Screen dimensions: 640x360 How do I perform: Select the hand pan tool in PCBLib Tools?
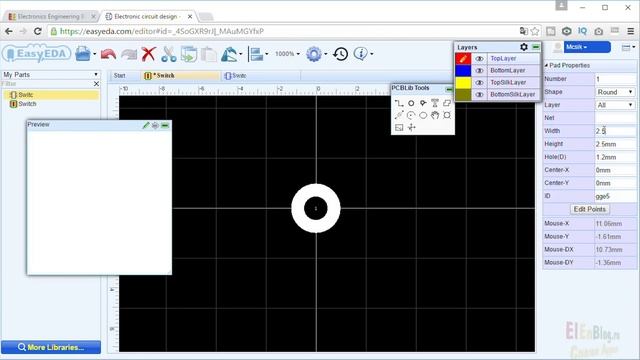pos(435,116)
